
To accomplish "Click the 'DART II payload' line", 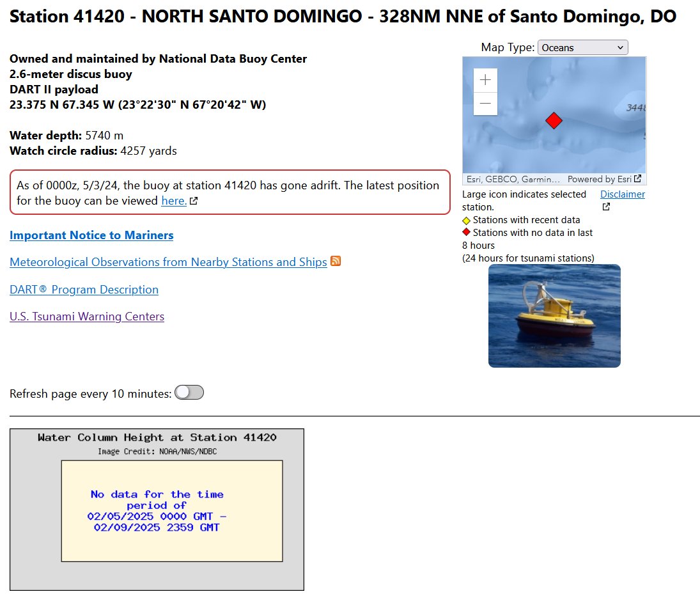I will tap(54, 90).
